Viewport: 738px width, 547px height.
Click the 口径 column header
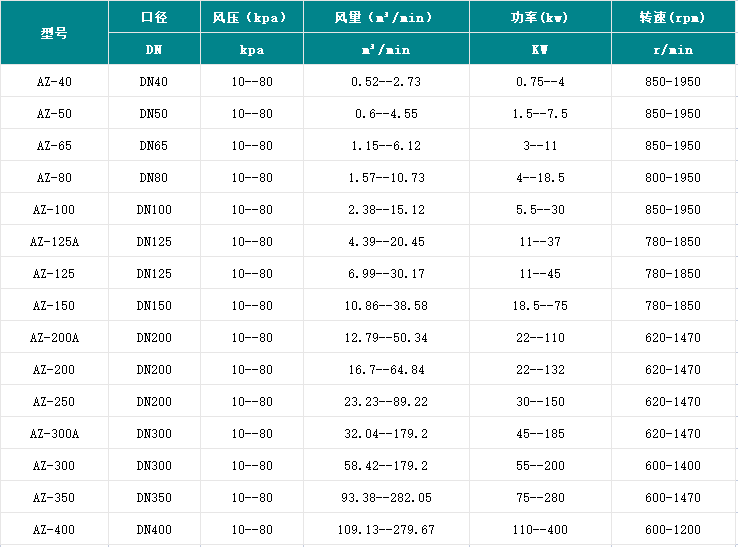pyautogui.click(x=154, y=18)
